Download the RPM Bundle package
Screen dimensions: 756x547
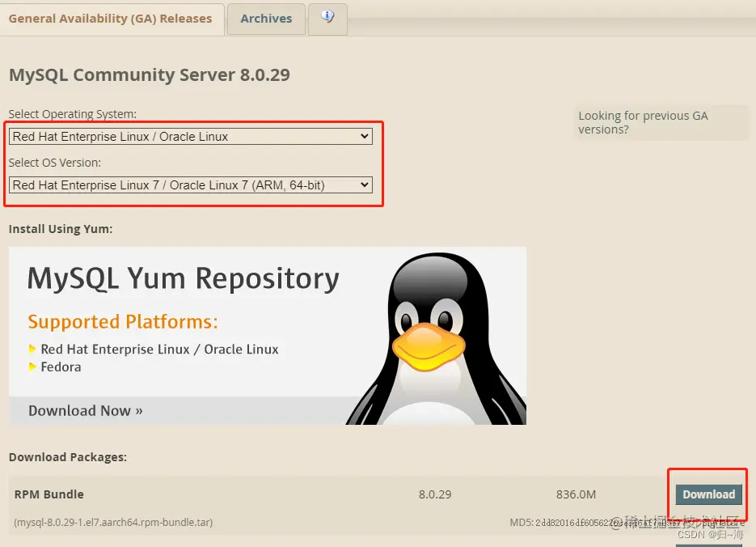tap(708, 494)
